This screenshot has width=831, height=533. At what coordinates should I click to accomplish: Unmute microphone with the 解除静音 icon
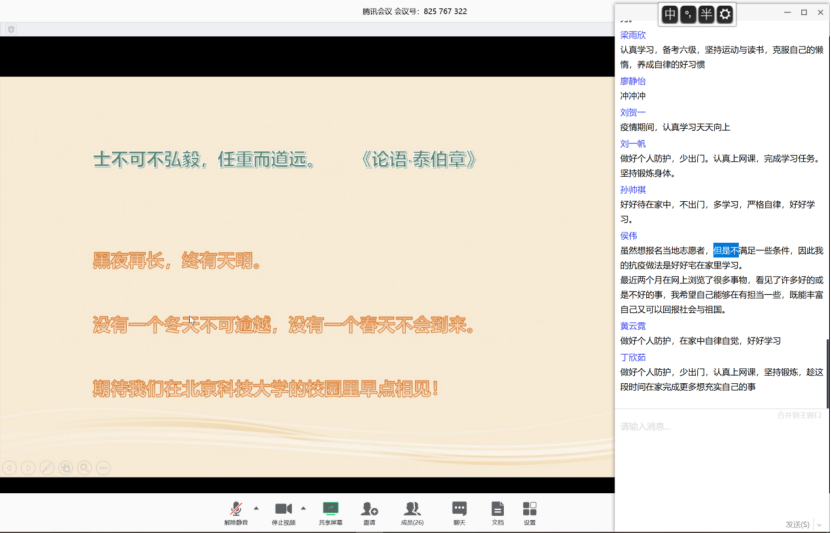click(x=236, y=510)
